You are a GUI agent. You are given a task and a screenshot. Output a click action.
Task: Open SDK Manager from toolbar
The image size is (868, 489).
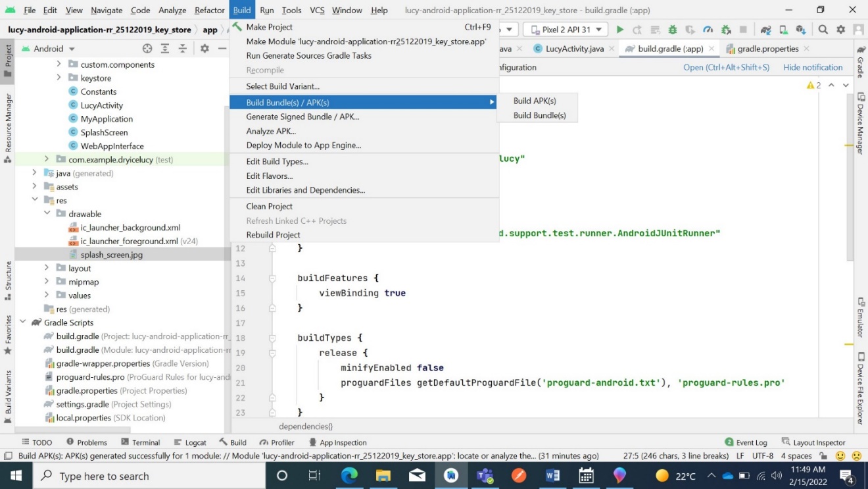pos(800,30)
